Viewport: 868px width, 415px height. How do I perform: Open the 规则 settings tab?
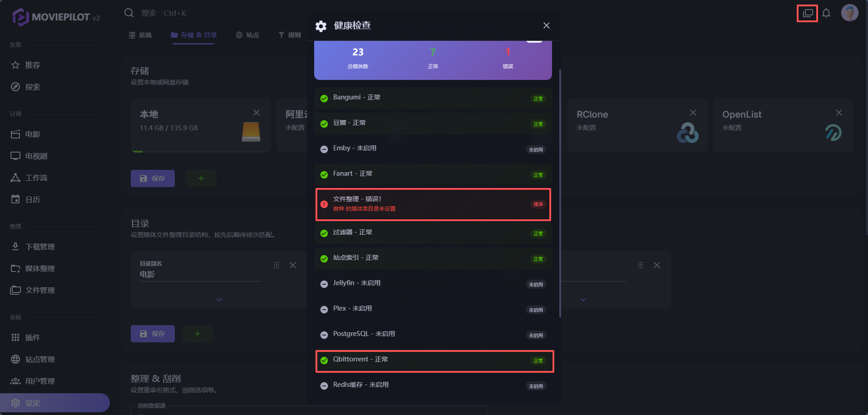[x=290, y=35]
